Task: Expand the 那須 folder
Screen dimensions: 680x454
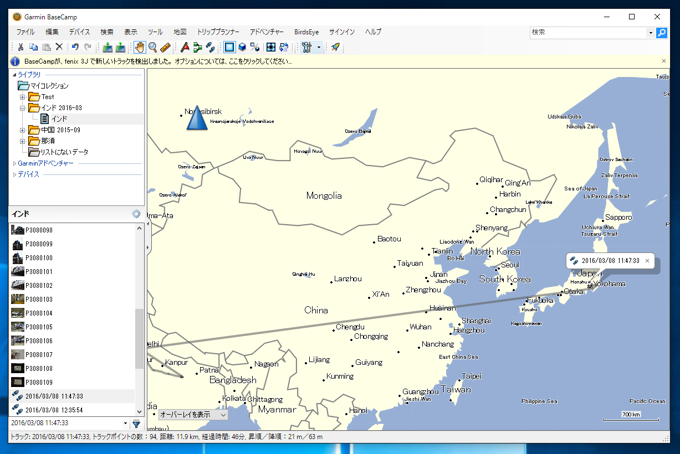Action: click(x=23, y=141)
